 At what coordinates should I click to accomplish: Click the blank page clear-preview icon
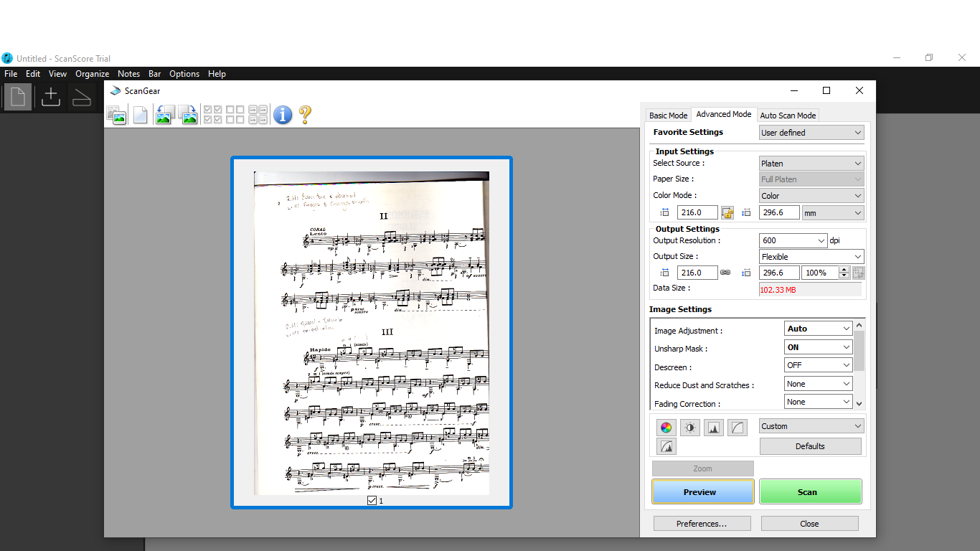pos(140,115)
